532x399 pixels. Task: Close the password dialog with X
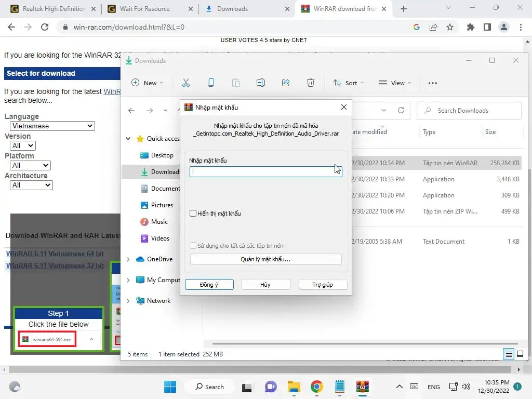344,107
